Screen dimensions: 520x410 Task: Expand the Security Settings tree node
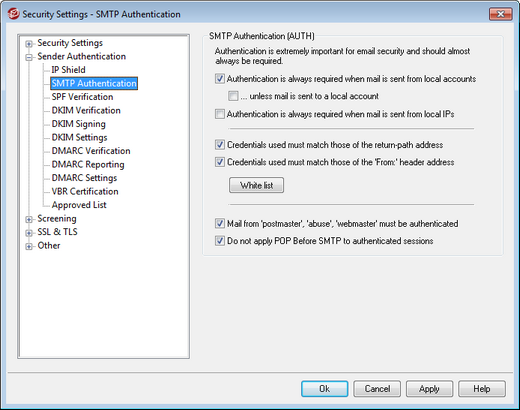29,44
